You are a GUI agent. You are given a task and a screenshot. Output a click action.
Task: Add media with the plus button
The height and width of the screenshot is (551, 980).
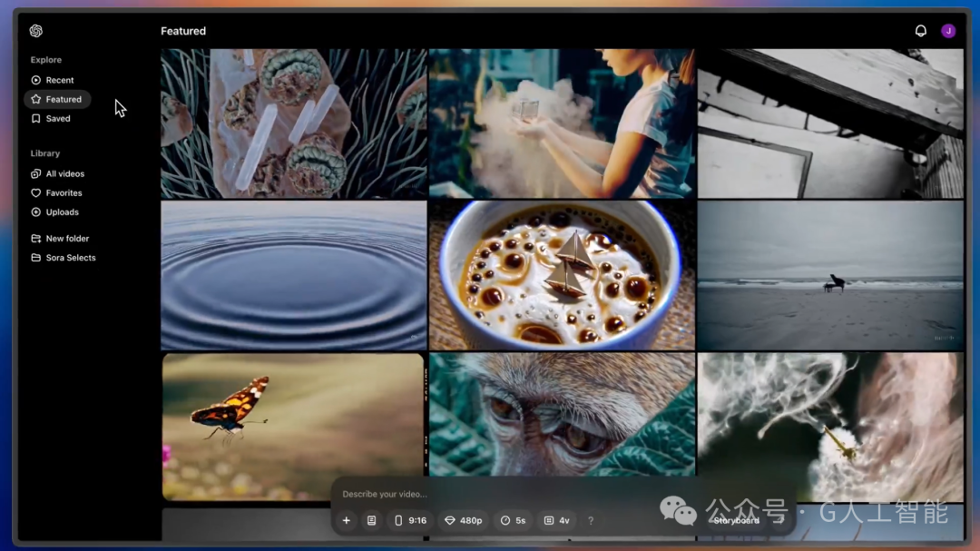[347, 520]
